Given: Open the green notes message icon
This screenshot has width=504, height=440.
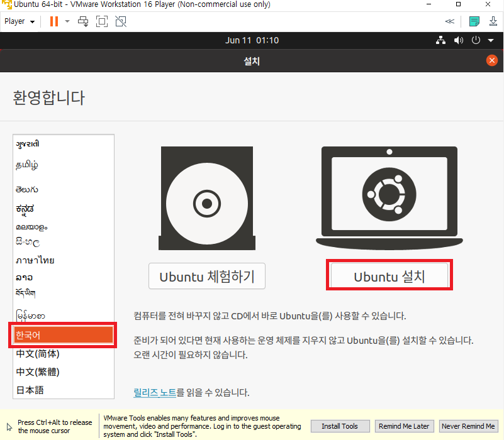Looking at the screenshot, I should (x=474, y=21).
